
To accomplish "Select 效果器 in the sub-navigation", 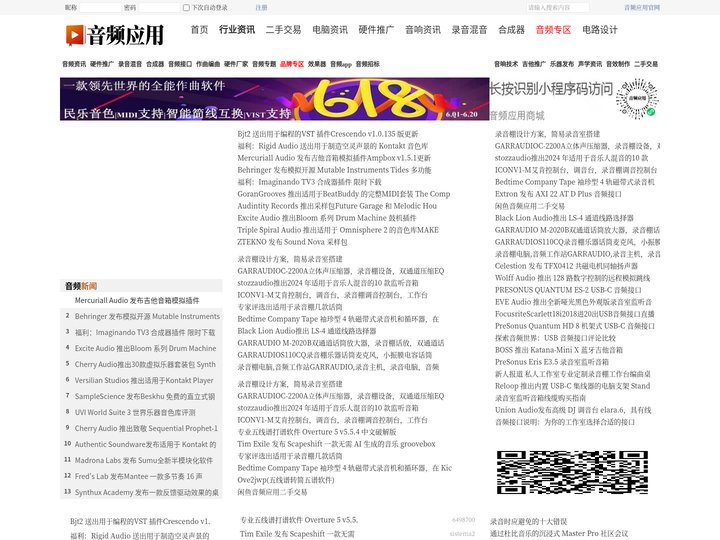I will click(x=317, y=64).
